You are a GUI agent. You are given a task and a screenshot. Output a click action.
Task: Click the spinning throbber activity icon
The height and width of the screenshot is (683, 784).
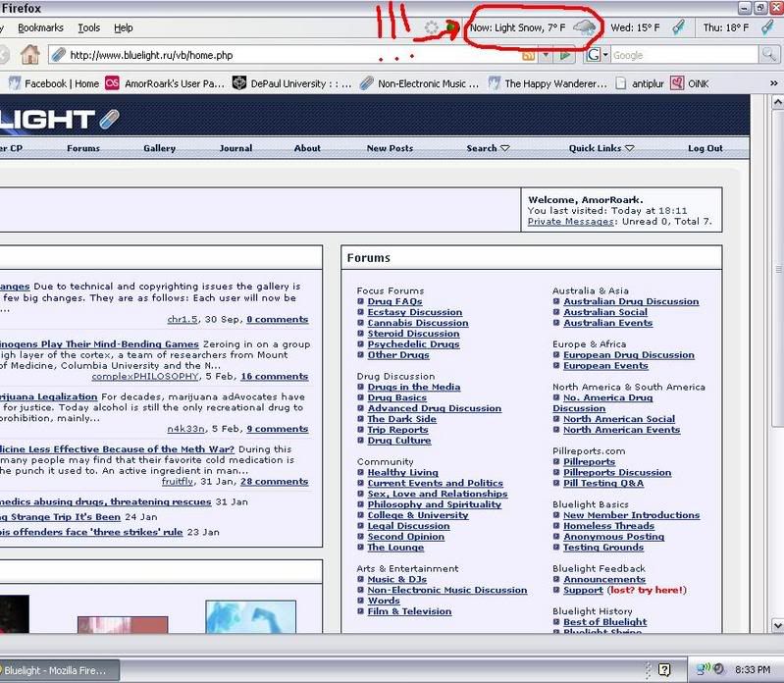[x=431, y=27]
